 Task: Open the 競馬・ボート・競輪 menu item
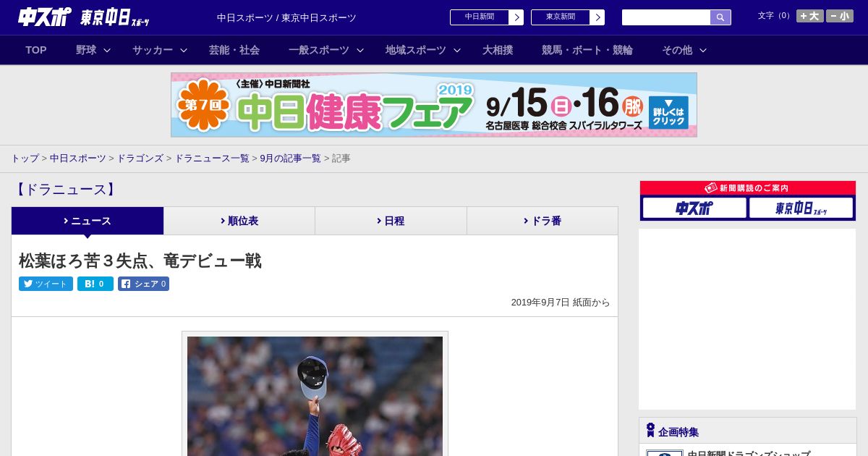(x=587, y=50)
